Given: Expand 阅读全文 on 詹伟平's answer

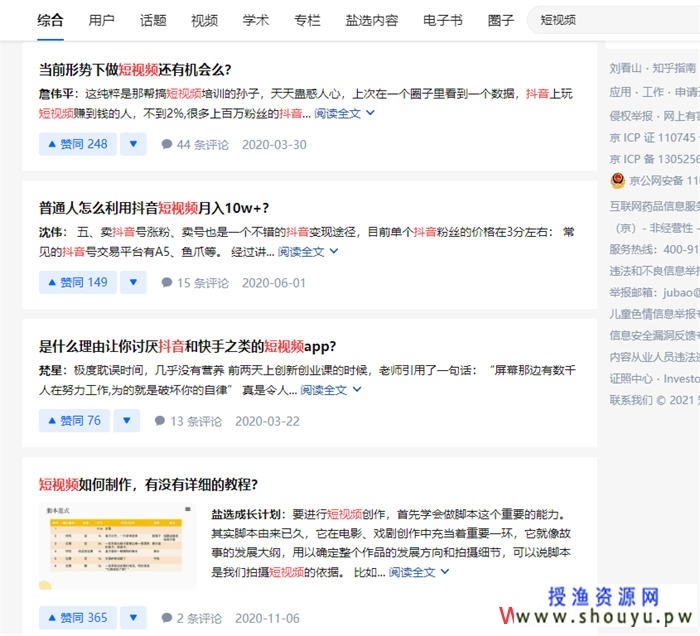Looking at the screenshot, I should (x=344, y=114).
